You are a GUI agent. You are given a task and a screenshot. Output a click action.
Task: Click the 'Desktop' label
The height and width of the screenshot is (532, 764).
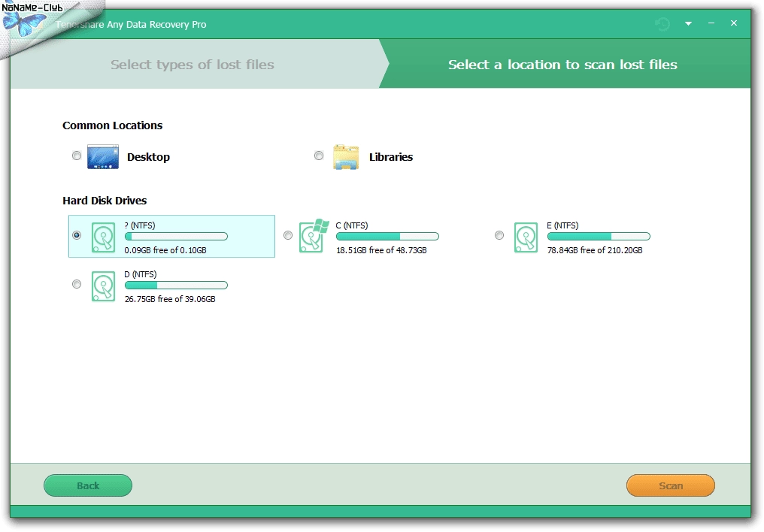coord(148,157)
